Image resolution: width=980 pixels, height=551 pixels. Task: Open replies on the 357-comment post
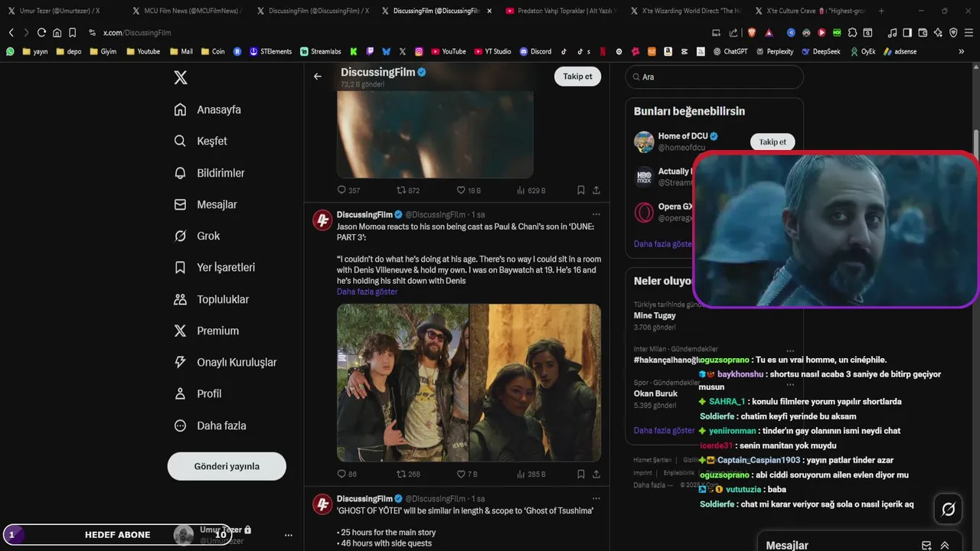[348, 190]
